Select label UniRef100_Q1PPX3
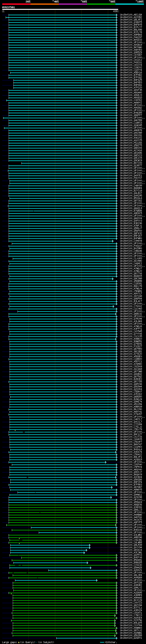 [x=131, y=555]
